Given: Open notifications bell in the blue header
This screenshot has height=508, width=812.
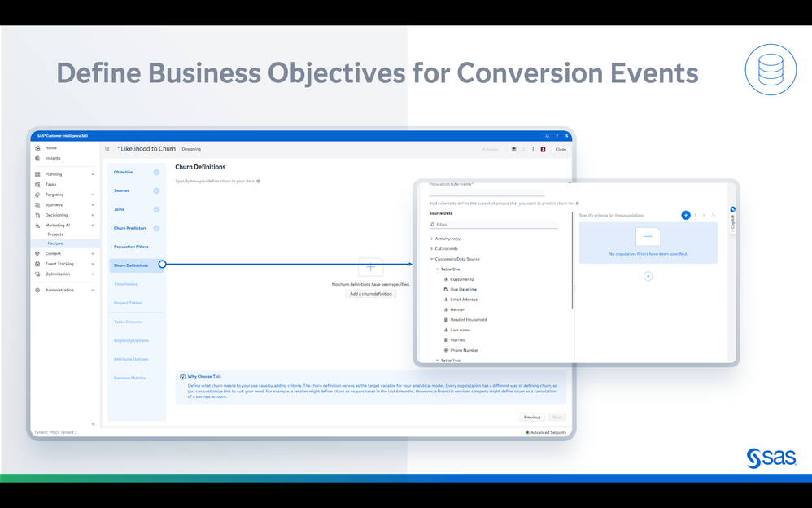Looking at the screenshot, I should pos(547,136).
